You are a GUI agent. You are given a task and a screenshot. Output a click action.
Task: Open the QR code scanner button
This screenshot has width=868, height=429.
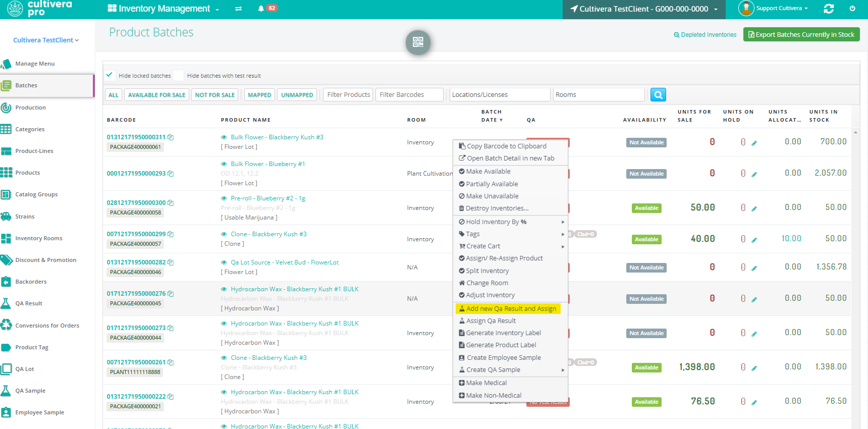tap(418, 42)
